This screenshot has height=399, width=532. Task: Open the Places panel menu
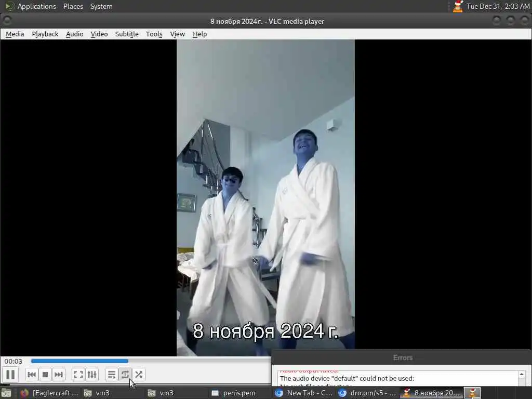[73, 6]
